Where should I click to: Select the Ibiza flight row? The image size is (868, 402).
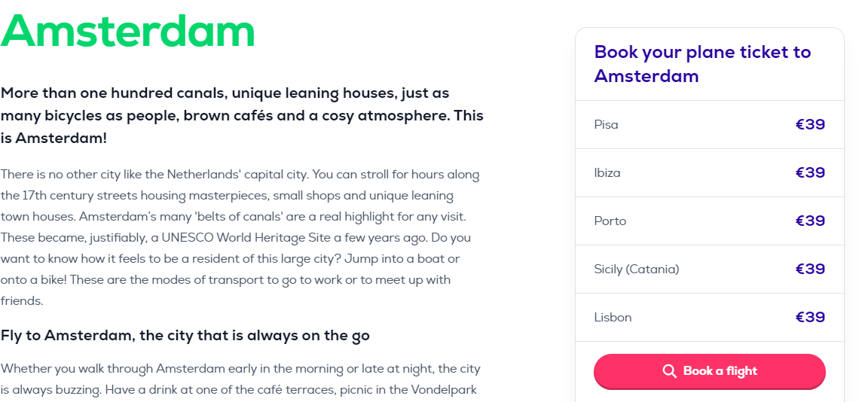click(710, 173)
